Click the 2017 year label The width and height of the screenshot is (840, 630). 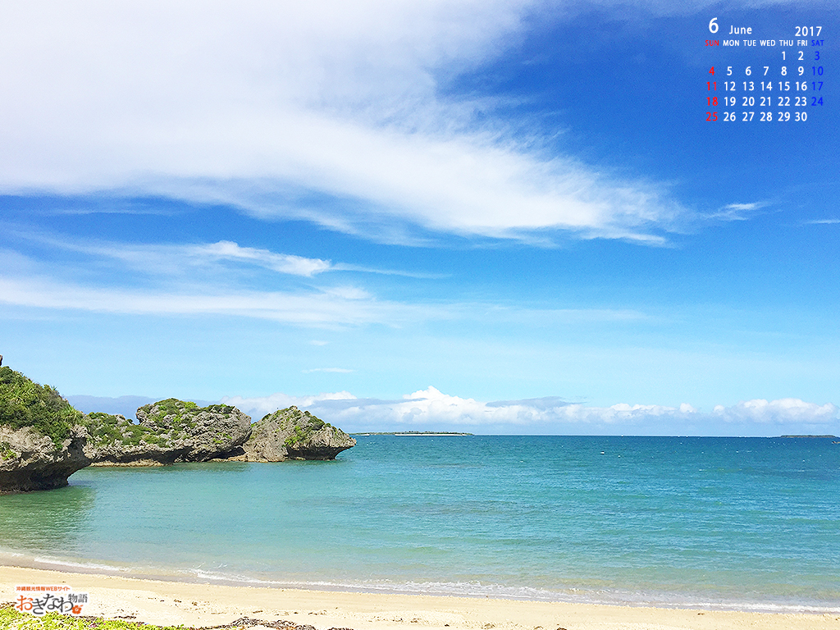(x=808, y=31)
